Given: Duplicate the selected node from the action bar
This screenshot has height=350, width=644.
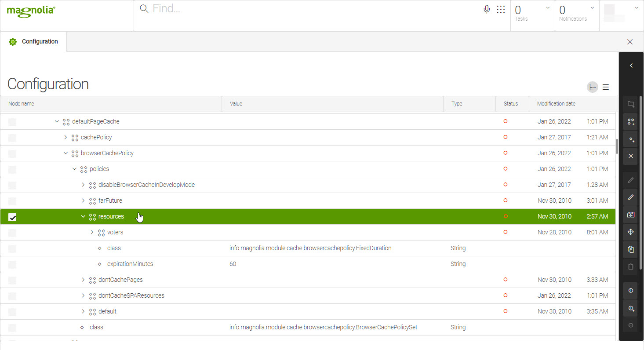Looking at the screenshot, I should coord(631,215).
